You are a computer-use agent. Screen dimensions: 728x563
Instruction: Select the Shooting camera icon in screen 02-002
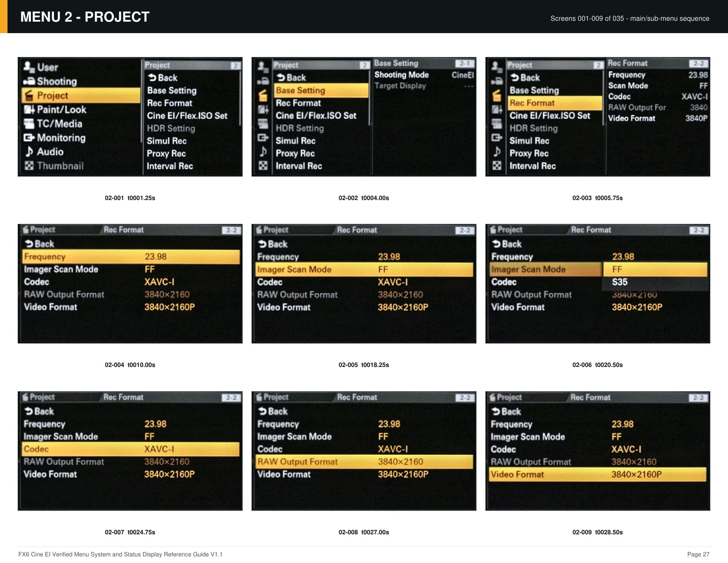pos(263,81)
